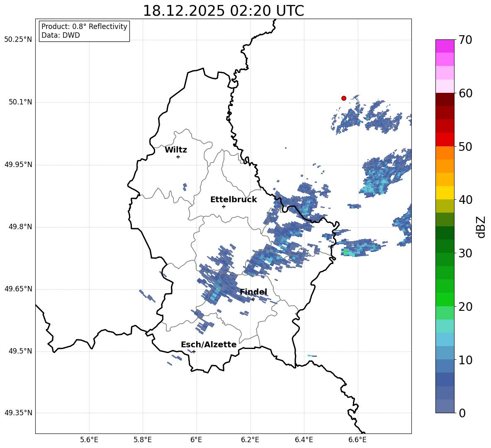This screenshot has height=448, width=491.
Task: Click the cross marker under Wiltz
Action: tap(178, 157)
